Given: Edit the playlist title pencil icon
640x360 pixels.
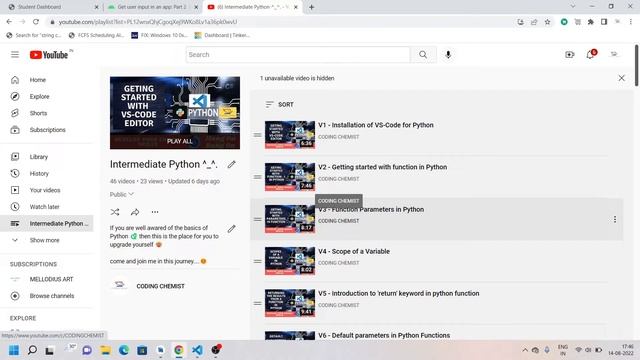Looking at the screenshot, I should pyautogui.click(x=231, y=164).
